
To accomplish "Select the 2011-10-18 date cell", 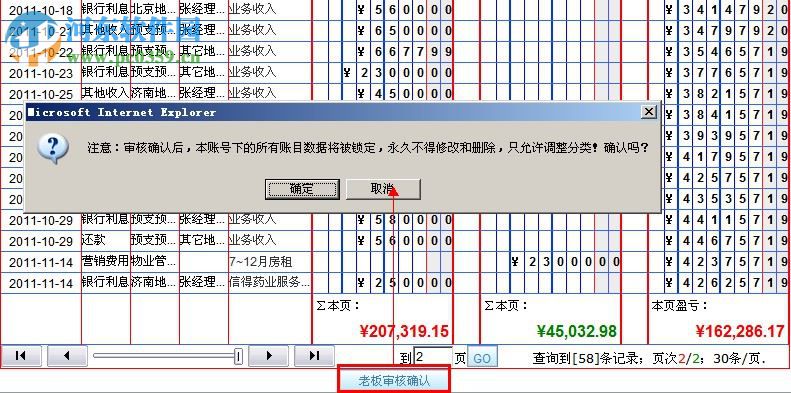I will click(41, 10).
